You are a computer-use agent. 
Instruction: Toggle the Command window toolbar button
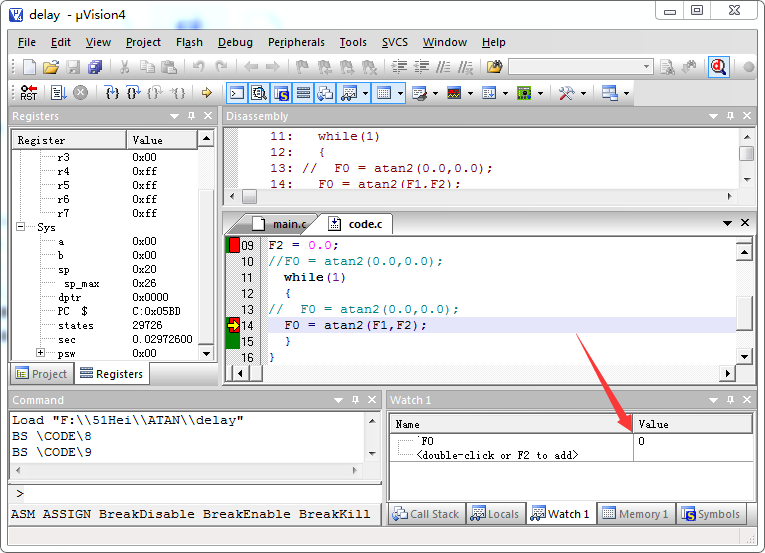[x=237, y=93]
